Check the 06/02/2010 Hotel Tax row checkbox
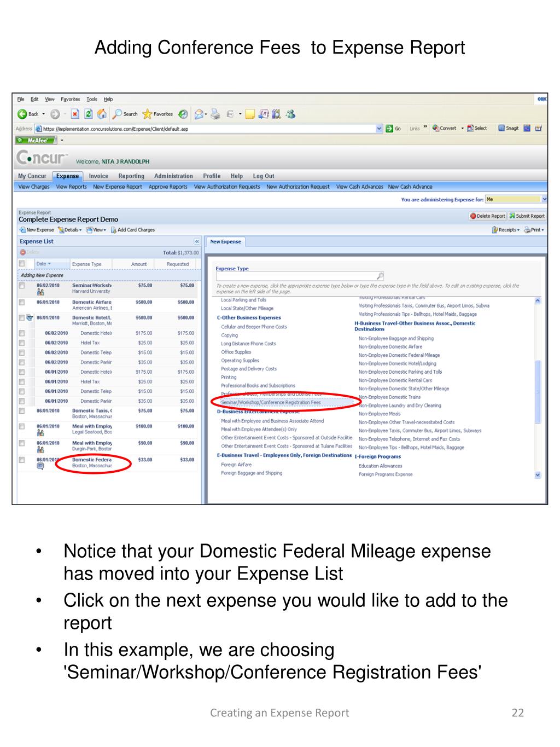560x747 pixels. coord(22,343)
